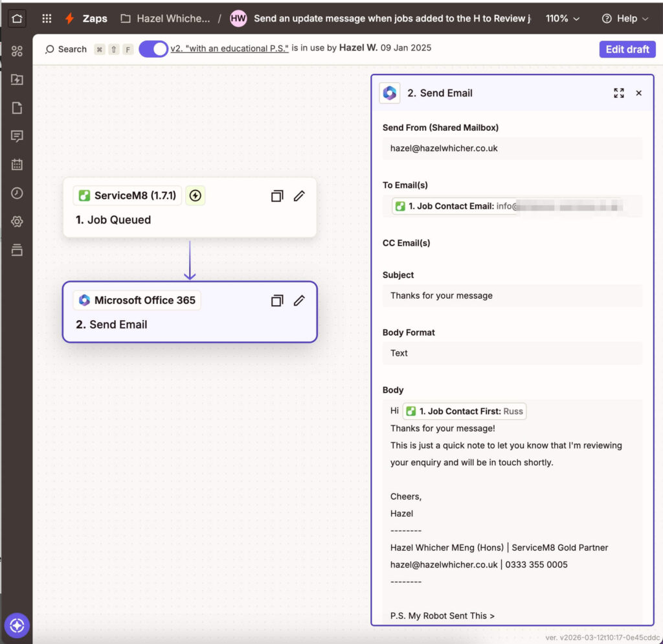Toggle the Zap on/off switch

[x=153, y=49]
